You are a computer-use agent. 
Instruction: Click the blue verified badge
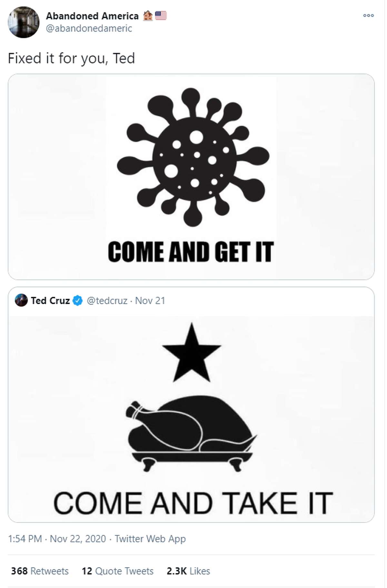coord(78,301)
